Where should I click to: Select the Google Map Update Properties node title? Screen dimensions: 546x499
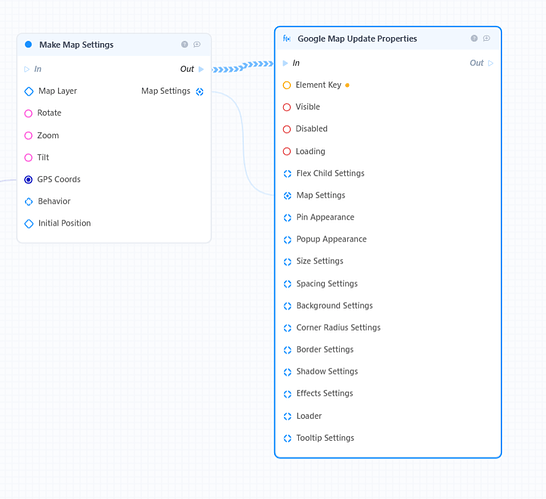point(357,39)
